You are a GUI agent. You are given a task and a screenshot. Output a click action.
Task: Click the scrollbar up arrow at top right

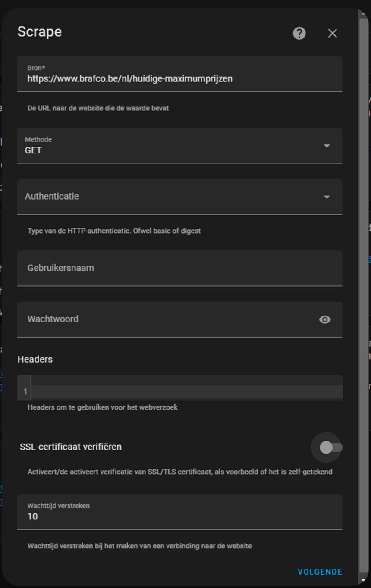coord(364,14)
